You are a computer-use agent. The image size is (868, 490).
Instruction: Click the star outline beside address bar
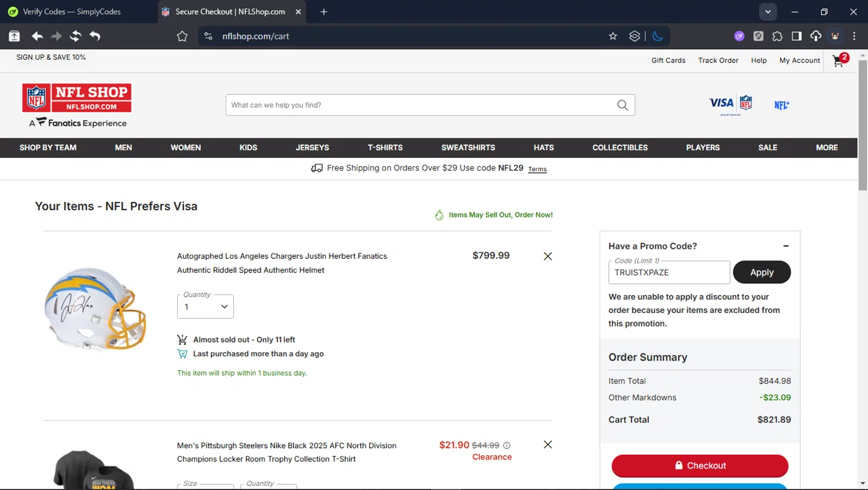(x=182, y=36)
